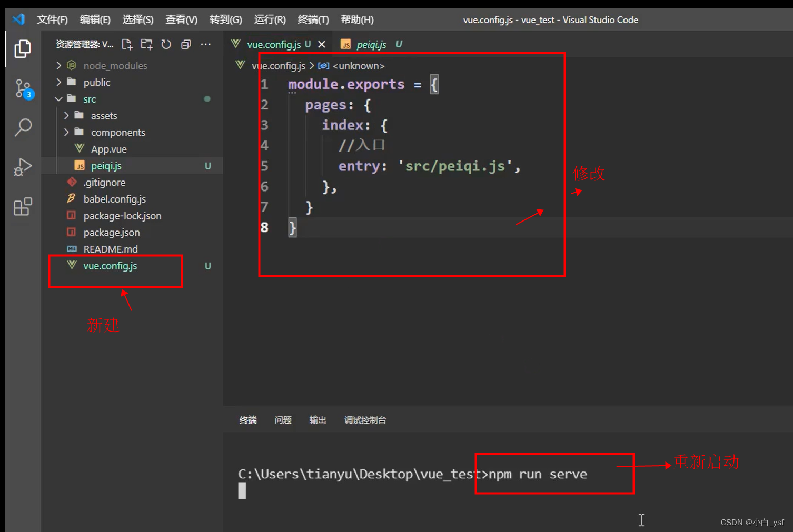This screenshot has height=532, width=793.
Task: Open the Run and Debug view
Action: (x=23, y=167)
